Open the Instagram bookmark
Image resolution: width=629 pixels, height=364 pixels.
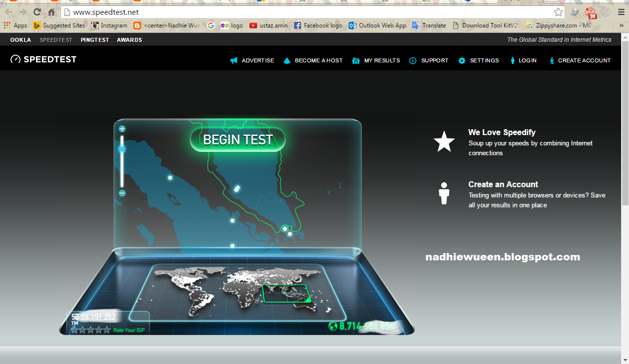pyautogui.click(x=109, y=26)
